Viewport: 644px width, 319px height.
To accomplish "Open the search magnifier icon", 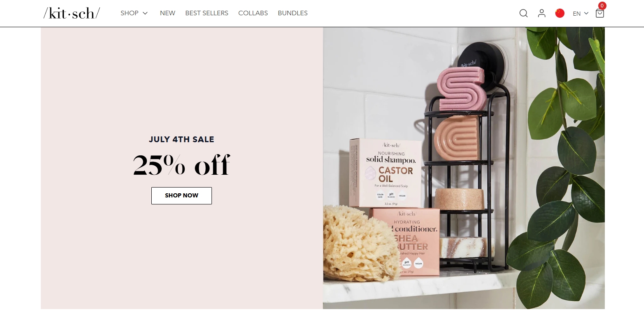I will coord(523,13).
